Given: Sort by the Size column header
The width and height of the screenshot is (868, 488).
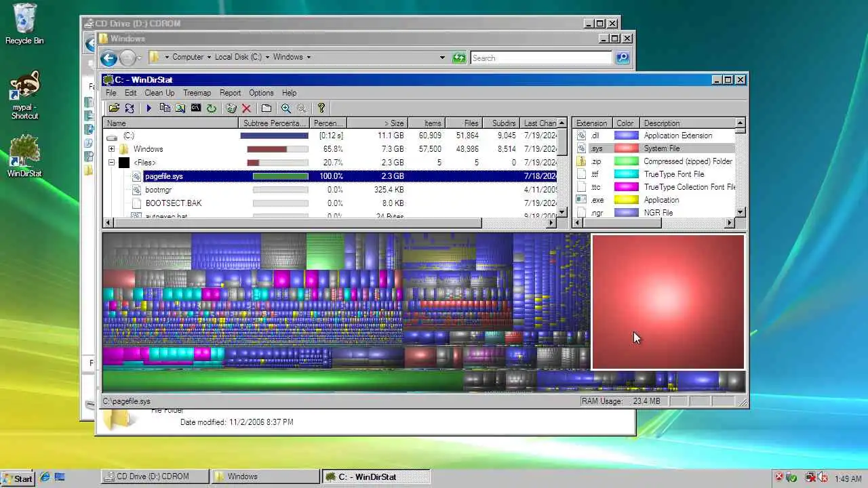Looking at the screenshot, I should [376, 123].
